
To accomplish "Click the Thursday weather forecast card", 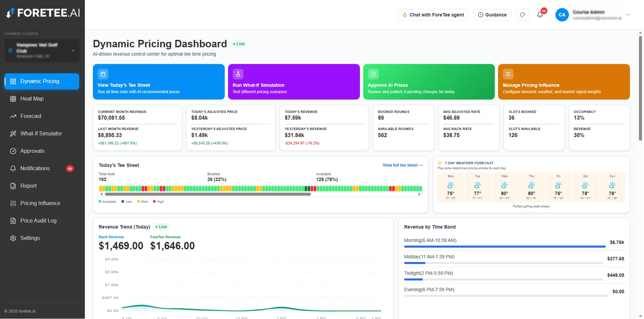I will point(531,187).
